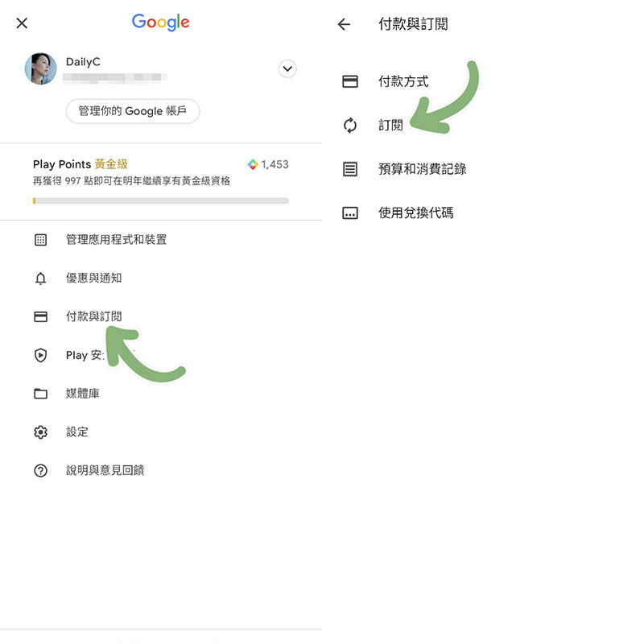Click the Play Protect shield icon

click(x=41, y=355)
